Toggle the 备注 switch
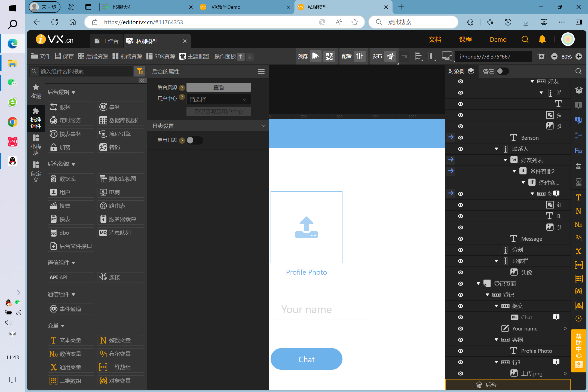This screenshot has height=392, width=588. 503,71
